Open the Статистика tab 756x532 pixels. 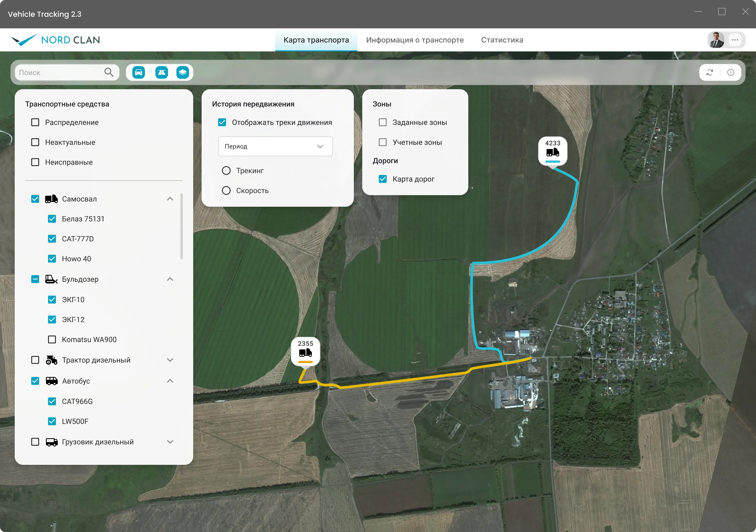(502, 40)
